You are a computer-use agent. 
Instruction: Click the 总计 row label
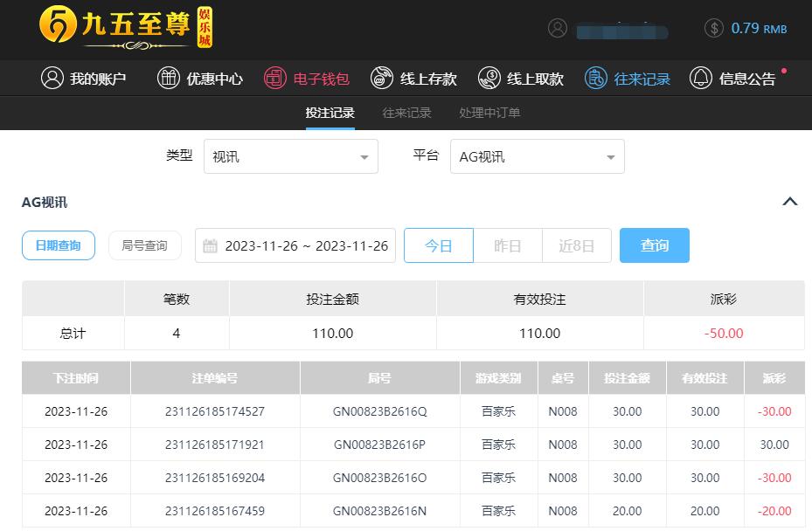pos(73,334)
